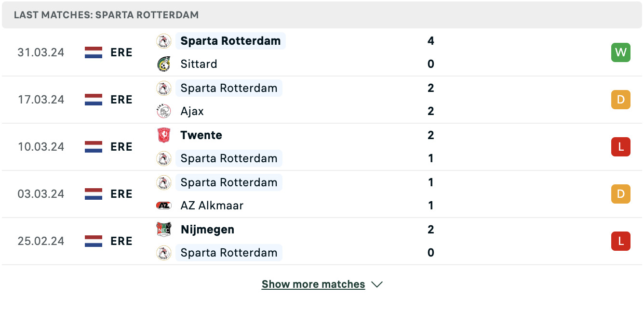Click the chevron next to Show more matches
The image size is (644, 309).
377,284
